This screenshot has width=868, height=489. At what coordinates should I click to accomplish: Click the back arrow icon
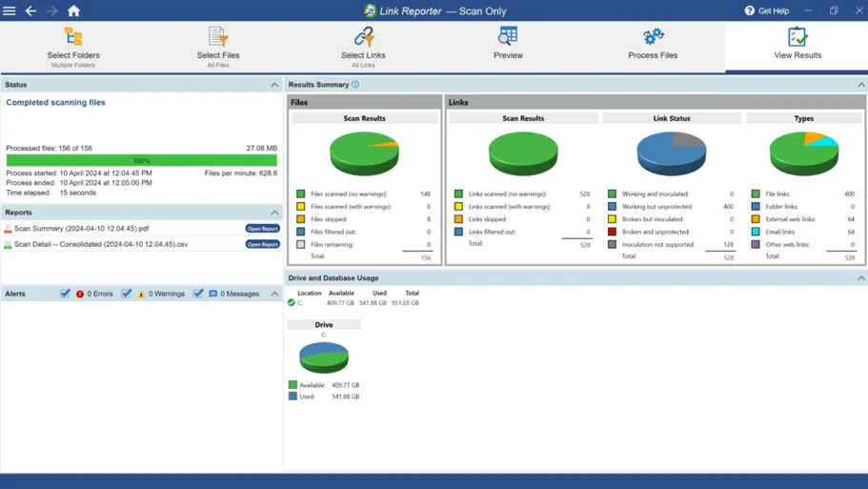30,11
